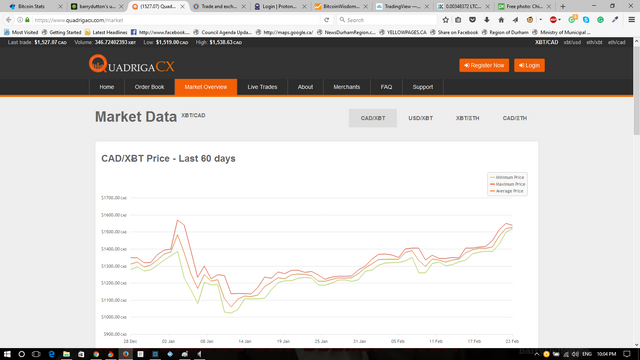Click the orange Login button
Screen dimensions: 640x360
click(529, 65)
